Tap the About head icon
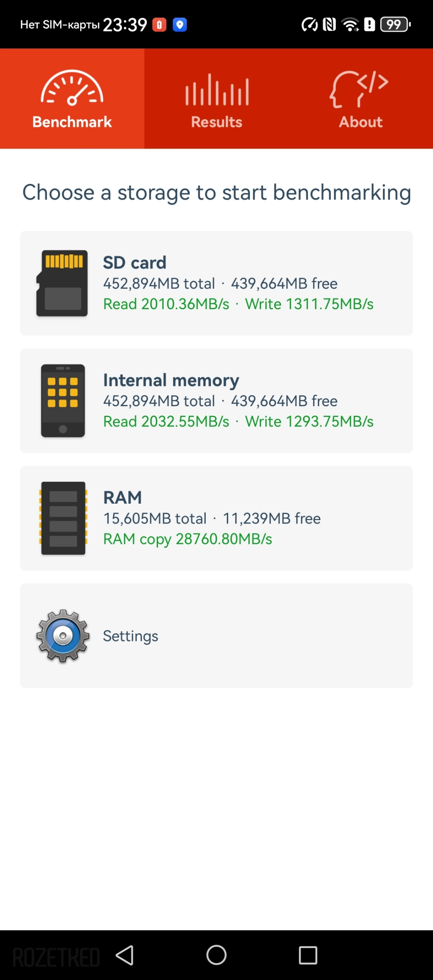Screen dimensions: 433x980 359,89
